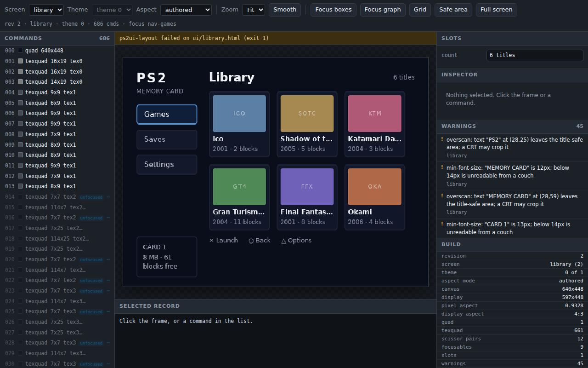Open the Aspect dropdown showing authored
The height and width of the screenshot is (368, 588).
186,10
